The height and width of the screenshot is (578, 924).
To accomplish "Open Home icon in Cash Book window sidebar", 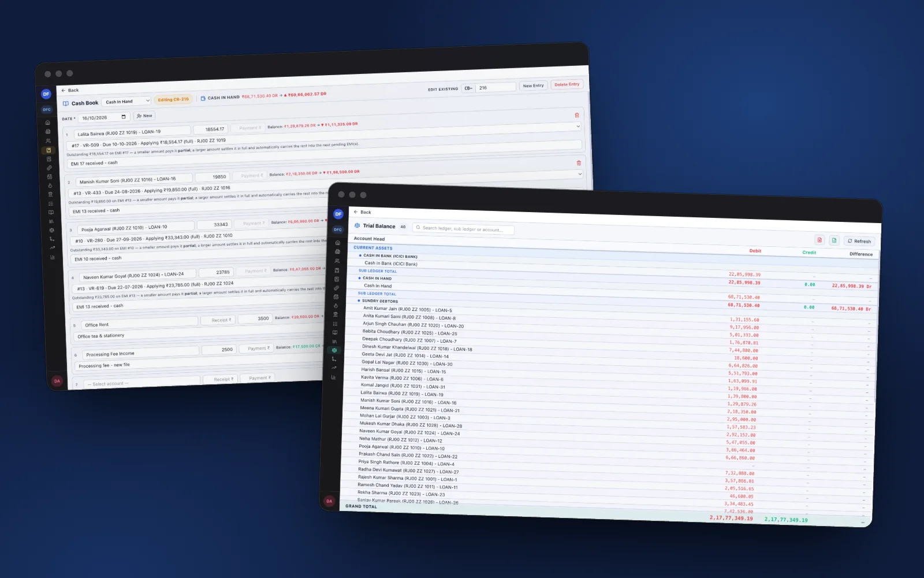I will (x=47, y=123).
